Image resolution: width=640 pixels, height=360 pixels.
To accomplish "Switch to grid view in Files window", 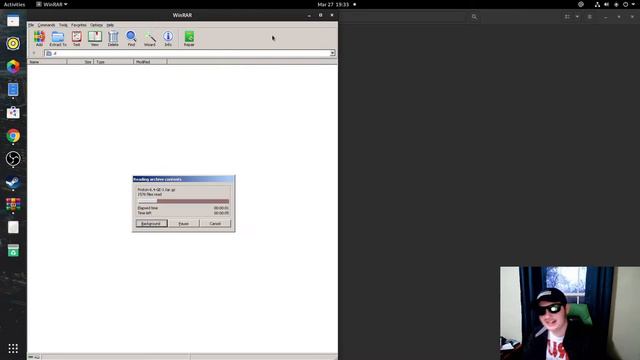I will (x=567, y=17).
